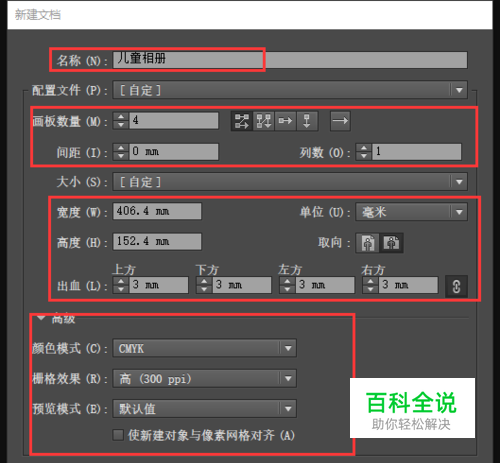Image resolution: width=500 pixels, height=463 pixels.
Task: Click the 名称 name field with 儿童相册
Action: coord(290,60)
